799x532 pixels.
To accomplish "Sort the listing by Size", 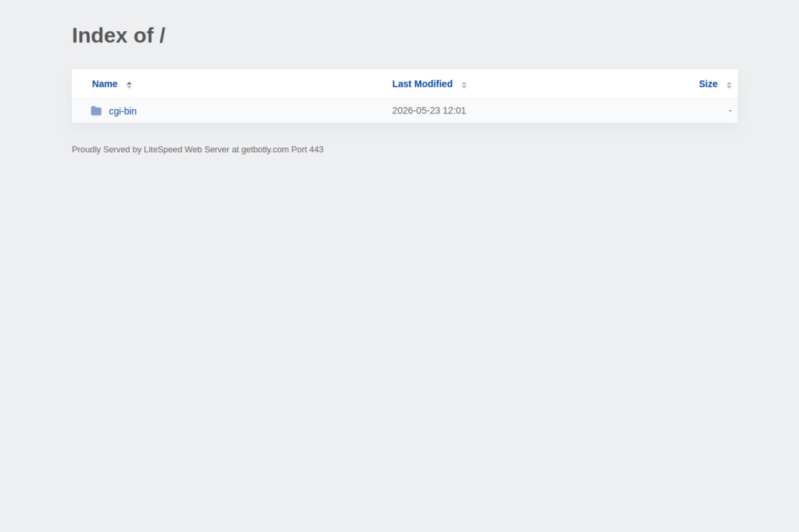I will [x=708, y=84].
